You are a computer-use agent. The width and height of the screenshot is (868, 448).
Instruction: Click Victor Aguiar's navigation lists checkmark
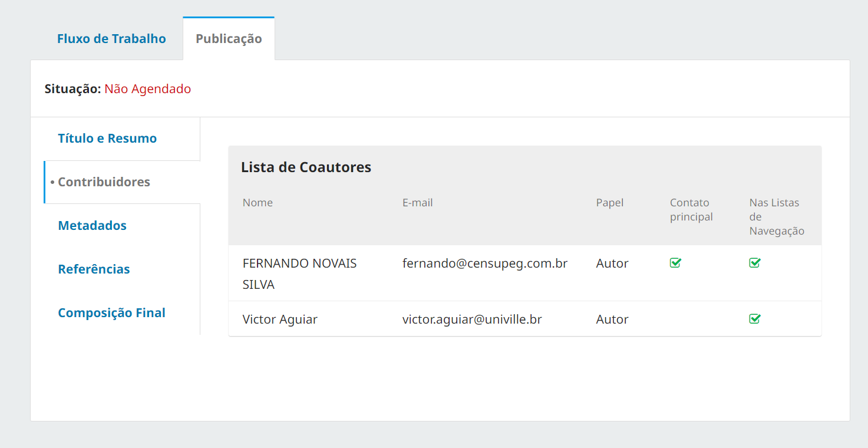pyautogui.click(x=755, y=319)
